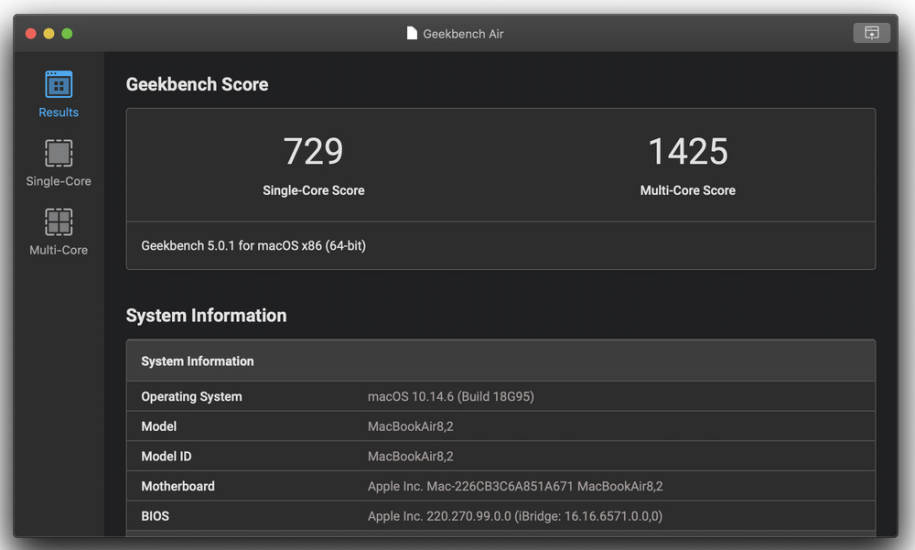915x550 pixels.
Task: Click the Geekbench 5.0.1 version text
Action: (x=253, y=246)
